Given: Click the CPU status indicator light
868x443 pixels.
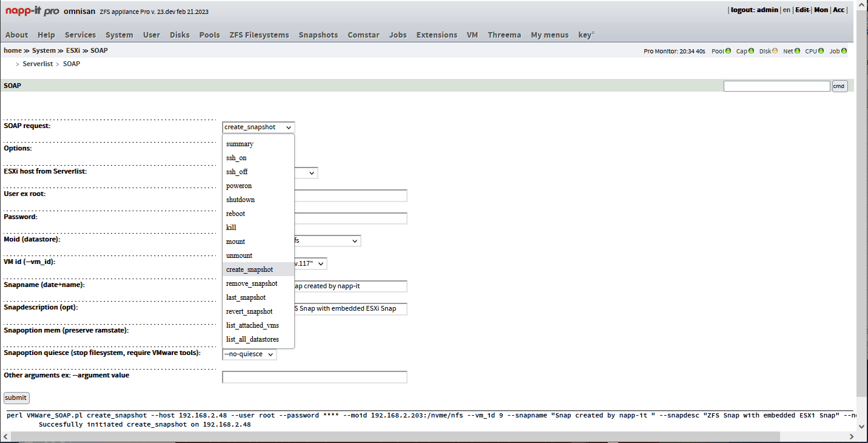Looking at the screenshot, I should (821, 51).
